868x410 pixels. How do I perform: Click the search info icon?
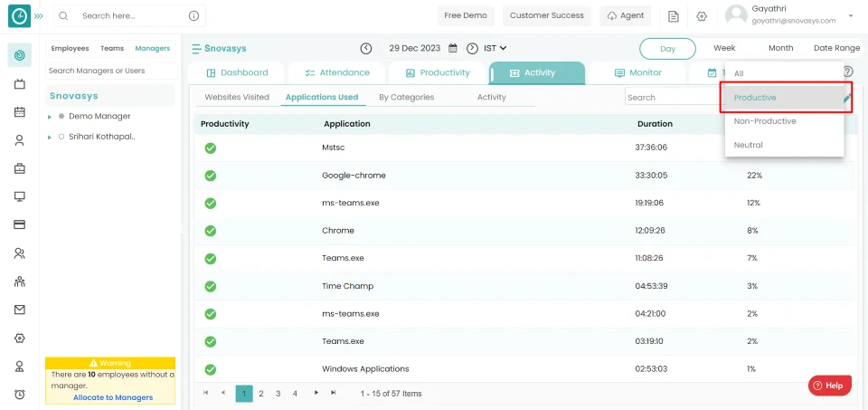[x=193, y=16]
